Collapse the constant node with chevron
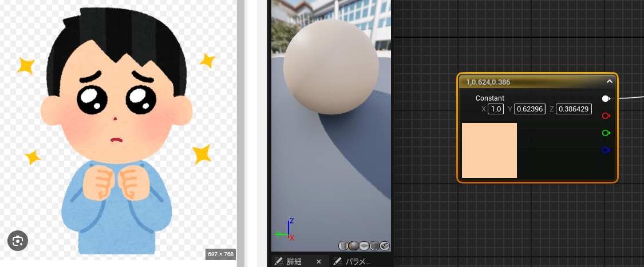644x267 pixels. (x=610, y=82)
